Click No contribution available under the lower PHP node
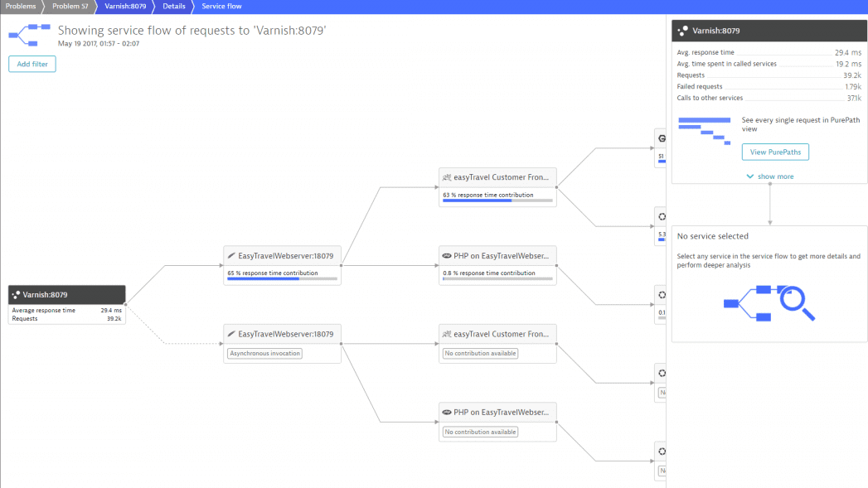This screenshot has height=488, width=868. tap(481, 432)
